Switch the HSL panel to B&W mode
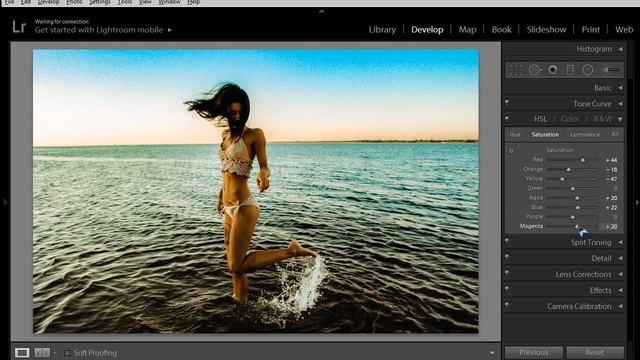640x360 pixels. pyautogui.click(x=603, y=119)
